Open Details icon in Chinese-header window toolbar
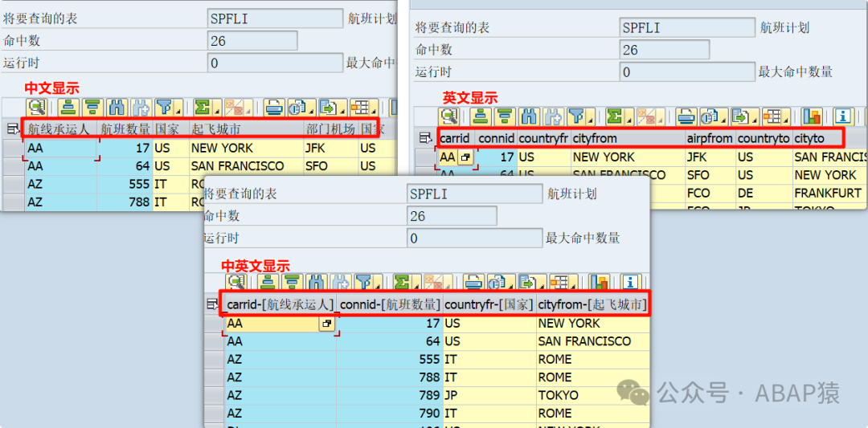The height and width of the screenshot is (428, 868). (37, 108)
